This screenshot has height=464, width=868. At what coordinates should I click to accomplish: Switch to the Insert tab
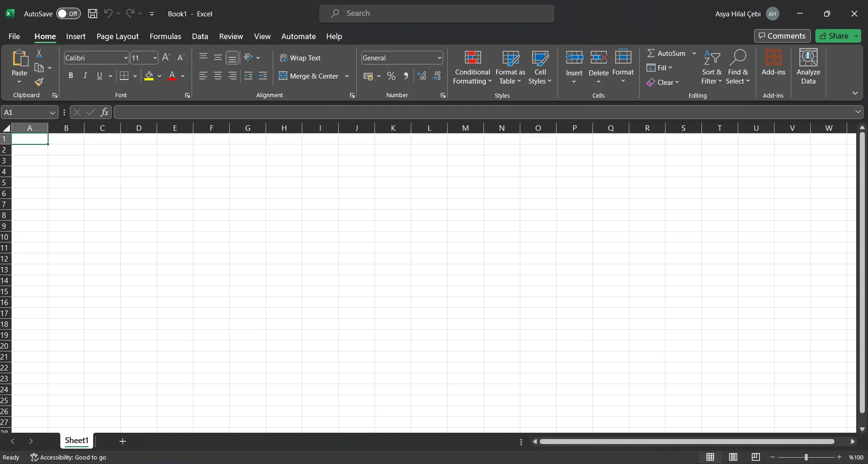coord(76,36)
